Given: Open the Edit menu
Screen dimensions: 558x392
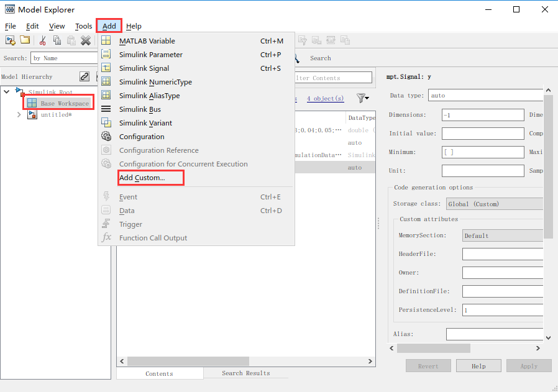Looking at the screenshot, I should (32, 26).
